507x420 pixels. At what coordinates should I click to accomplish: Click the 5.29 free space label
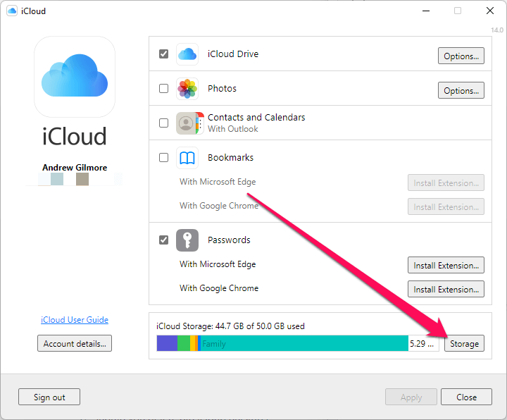(422, 343)
